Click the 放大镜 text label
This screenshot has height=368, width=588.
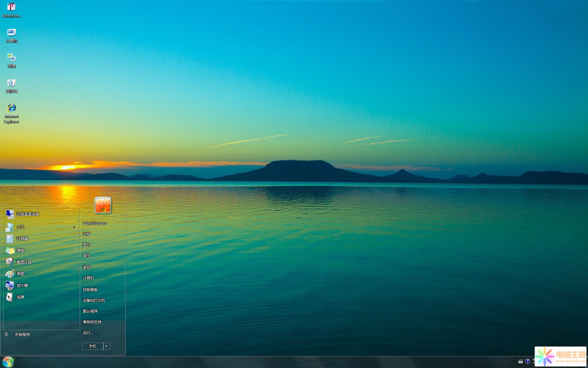22,285
